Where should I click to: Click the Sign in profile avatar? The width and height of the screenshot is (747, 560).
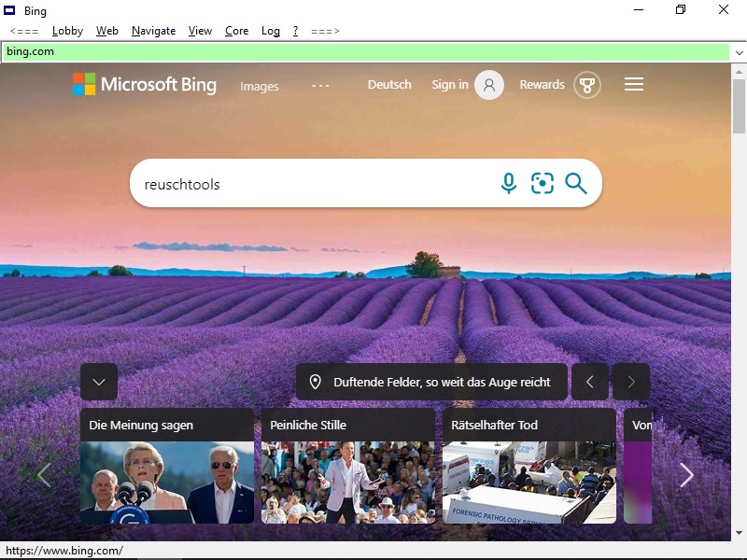click(488, 85)
